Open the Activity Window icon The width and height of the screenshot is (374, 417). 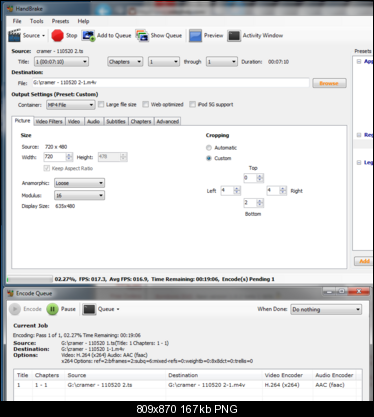pos(234,36)
